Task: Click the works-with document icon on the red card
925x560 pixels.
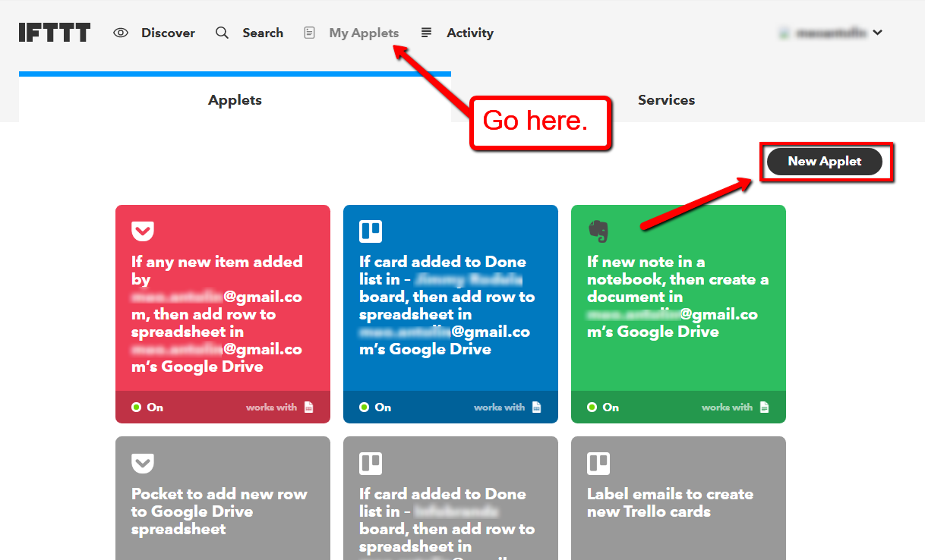Action: [308, 407]
